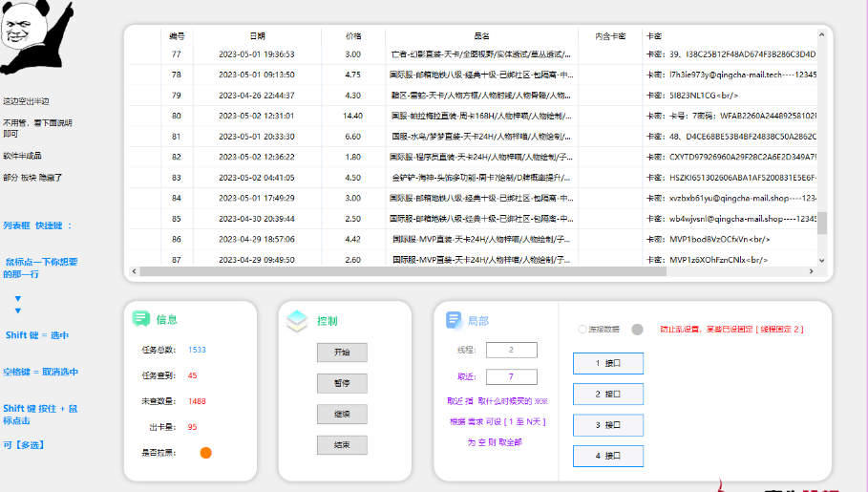Click the 结束 button
This screenshot has height=492, width=868.
tap(342, 444)
